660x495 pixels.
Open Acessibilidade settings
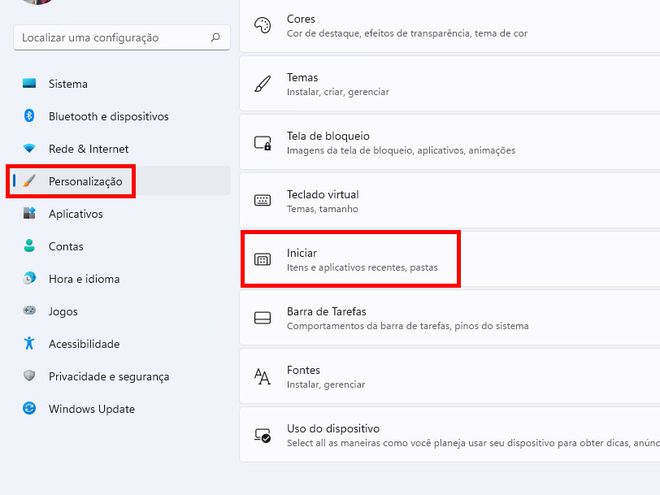click(122, 344)
